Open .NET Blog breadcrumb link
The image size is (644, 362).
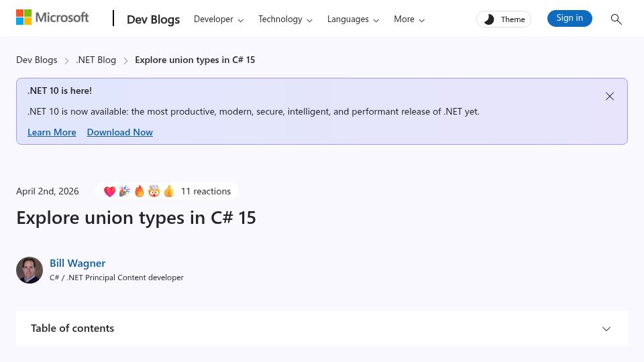96,60
